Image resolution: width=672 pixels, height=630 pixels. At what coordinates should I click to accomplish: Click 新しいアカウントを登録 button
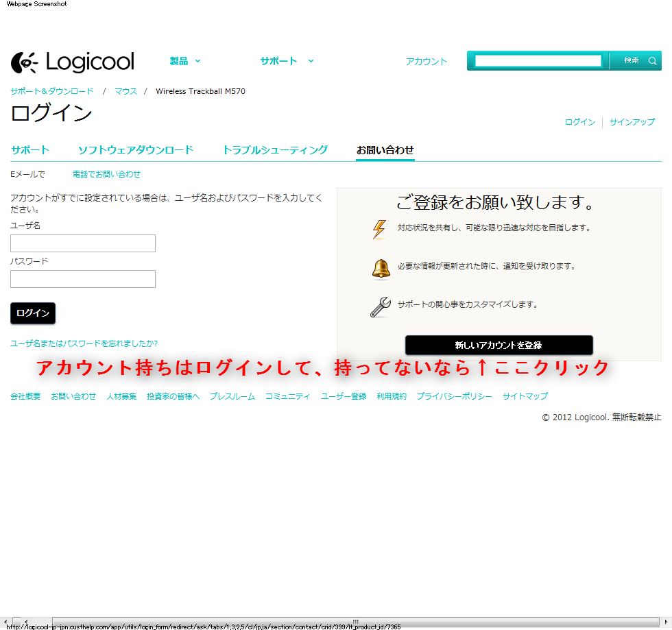[499, 346]
